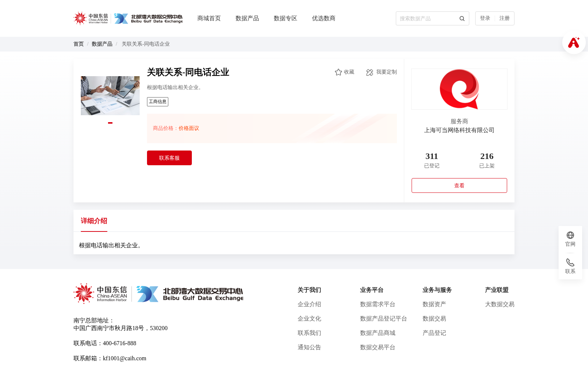Viewport: 588px width, 368px height.
Task: Click footer heading 业务平台
Action: [x=372, y=290]
